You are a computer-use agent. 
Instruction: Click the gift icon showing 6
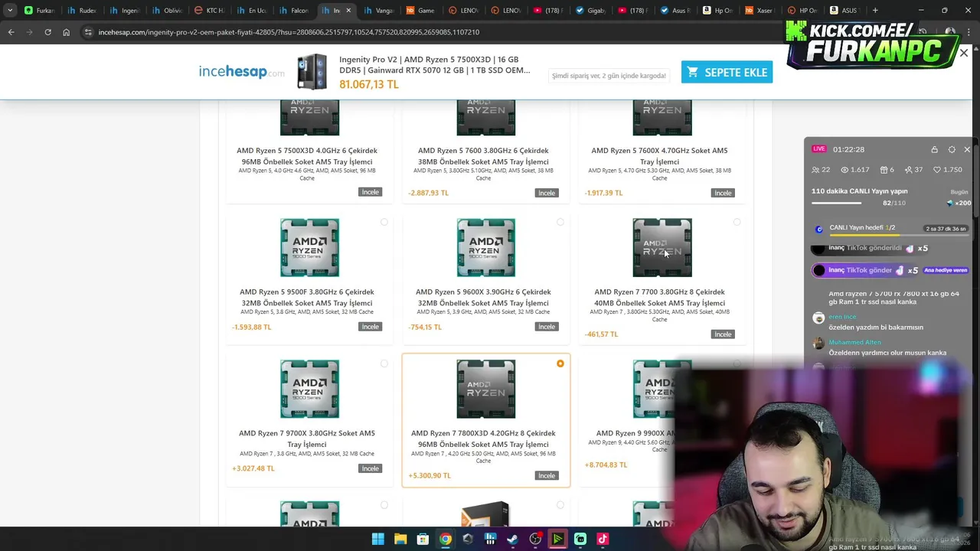pos(884,170)
